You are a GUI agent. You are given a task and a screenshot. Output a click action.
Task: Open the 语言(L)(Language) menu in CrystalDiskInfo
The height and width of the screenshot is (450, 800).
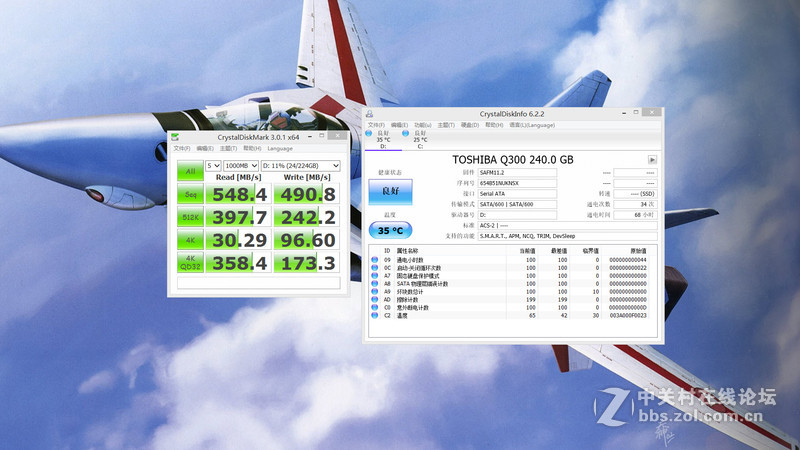pos(532,125)
